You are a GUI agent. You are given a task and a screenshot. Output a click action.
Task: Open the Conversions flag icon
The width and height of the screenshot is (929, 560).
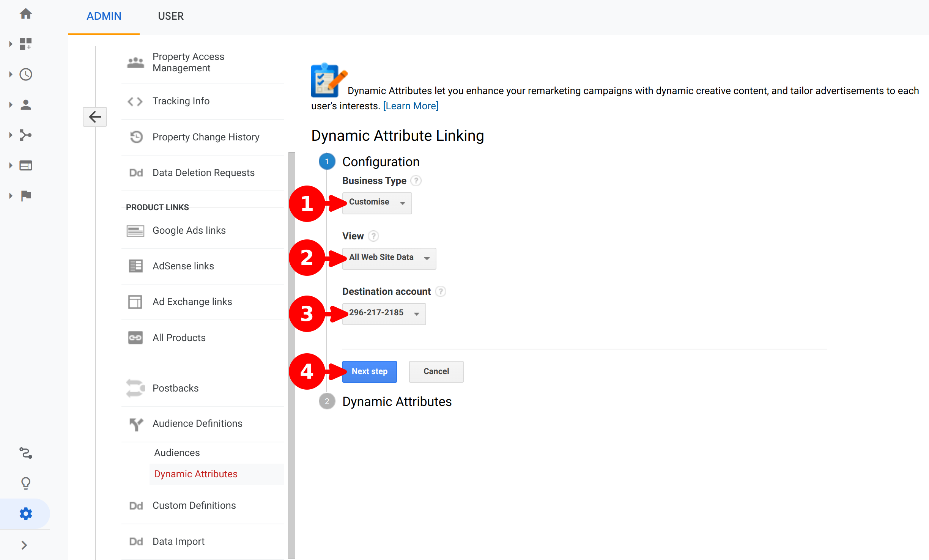click(25, 196)
